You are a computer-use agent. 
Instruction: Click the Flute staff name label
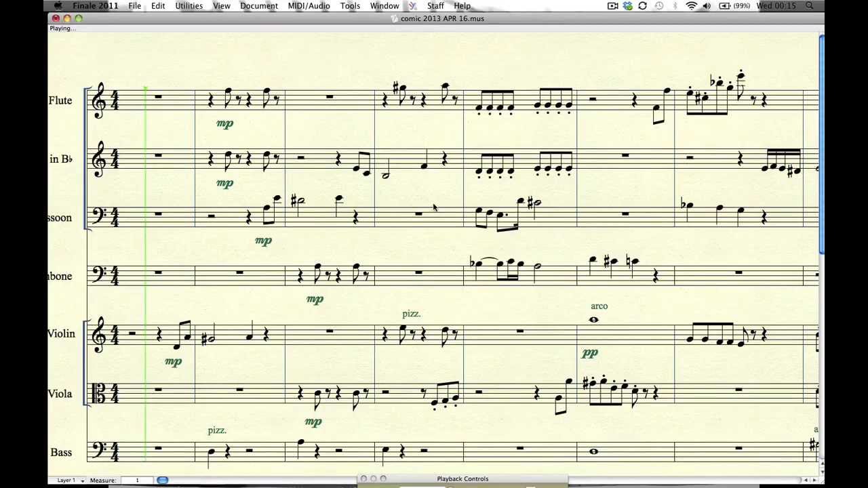[x=60, y=100]
